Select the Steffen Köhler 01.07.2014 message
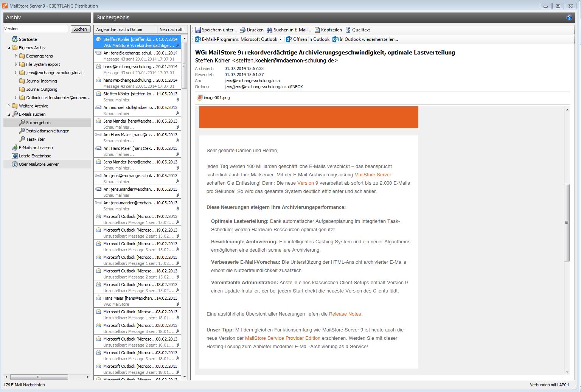Screen dimensions: 581x392 point(138,42)
